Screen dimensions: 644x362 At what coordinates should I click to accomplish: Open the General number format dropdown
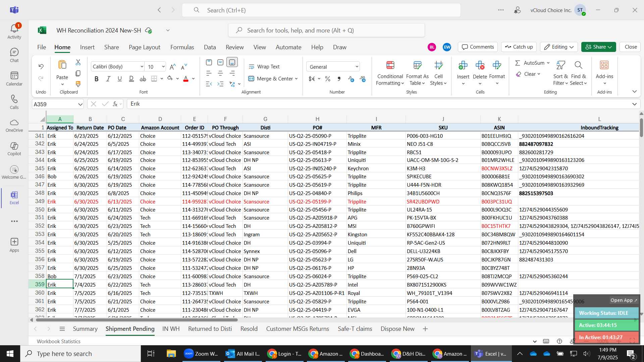[x=357, y=67]
